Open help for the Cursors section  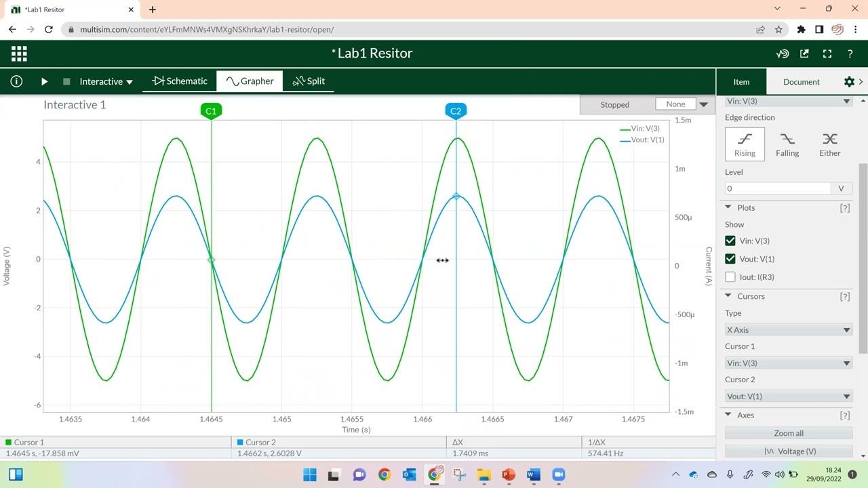pyautogui.click(x=844, y=297)
